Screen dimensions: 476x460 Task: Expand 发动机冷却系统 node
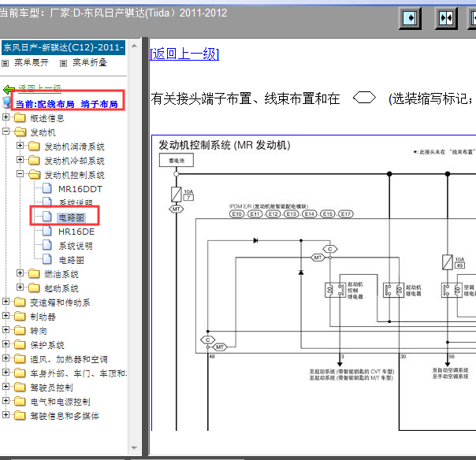tap(20, 159)
